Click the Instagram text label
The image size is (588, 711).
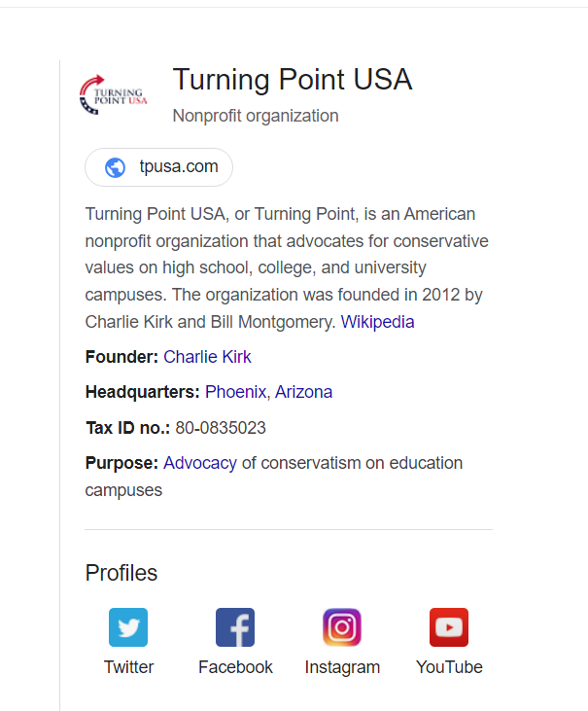(x=342, y=667)
